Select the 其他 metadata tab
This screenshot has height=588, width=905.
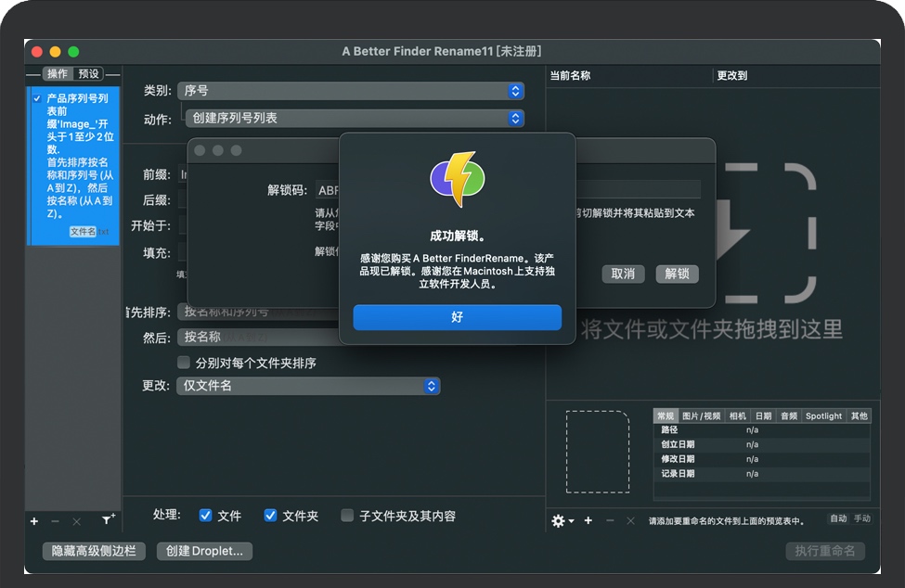(859, 415)
